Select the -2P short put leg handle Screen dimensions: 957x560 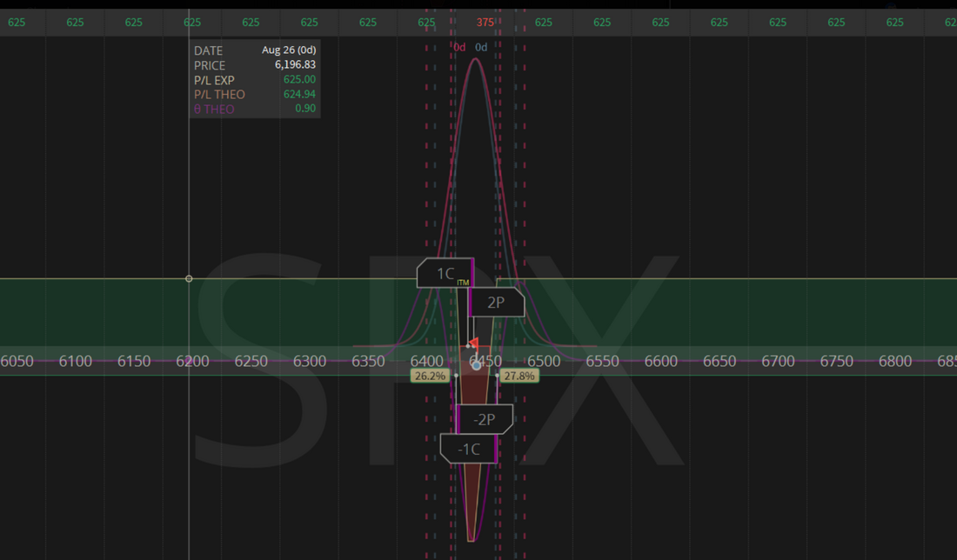tap(485, 419)
